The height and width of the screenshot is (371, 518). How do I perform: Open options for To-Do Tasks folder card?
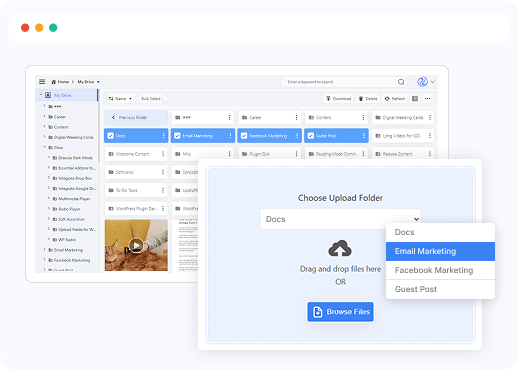pyautogui.click(x=163, y=190)
